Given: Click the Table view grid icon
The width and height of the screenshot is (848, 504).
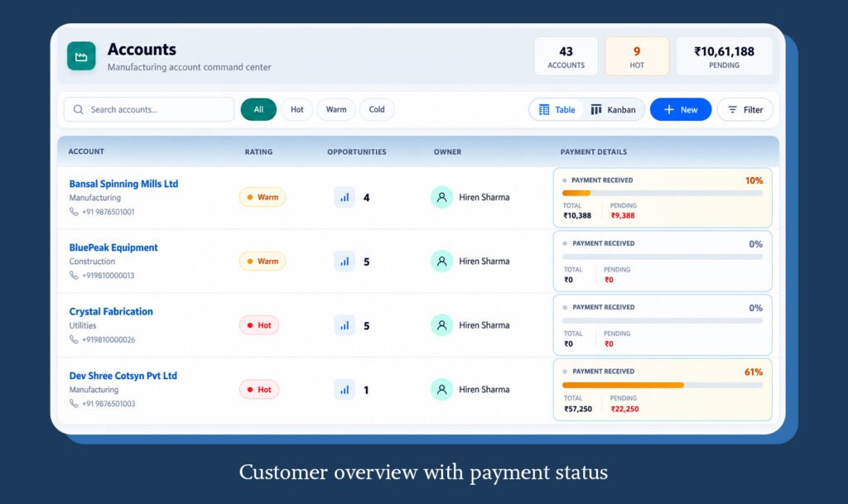Looking at the screenshot, I should pyautogui.click(x=544, y=110).
